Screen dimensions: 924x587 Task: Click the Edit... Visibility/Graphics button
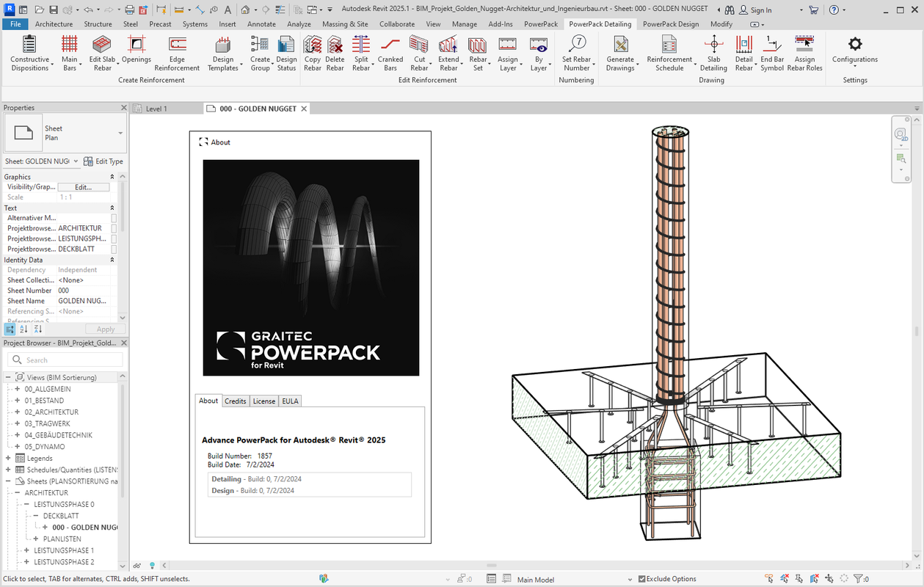(83, 187)
